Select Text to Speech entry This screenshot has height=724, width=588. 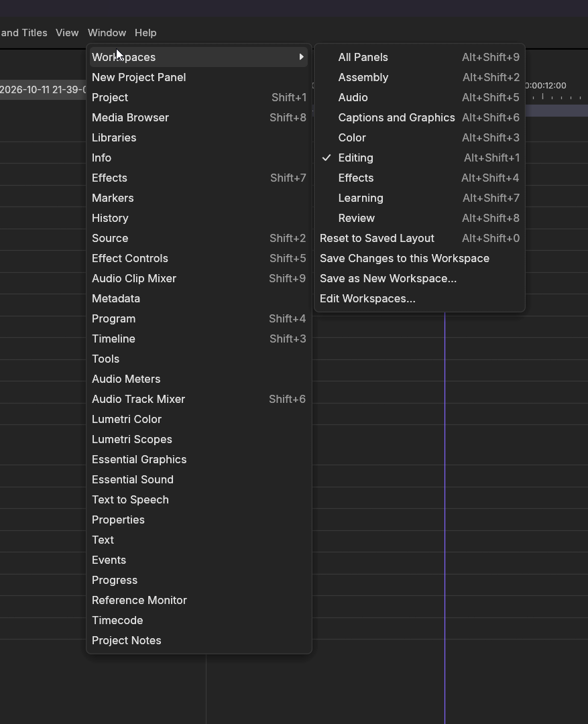pos(198,499)
